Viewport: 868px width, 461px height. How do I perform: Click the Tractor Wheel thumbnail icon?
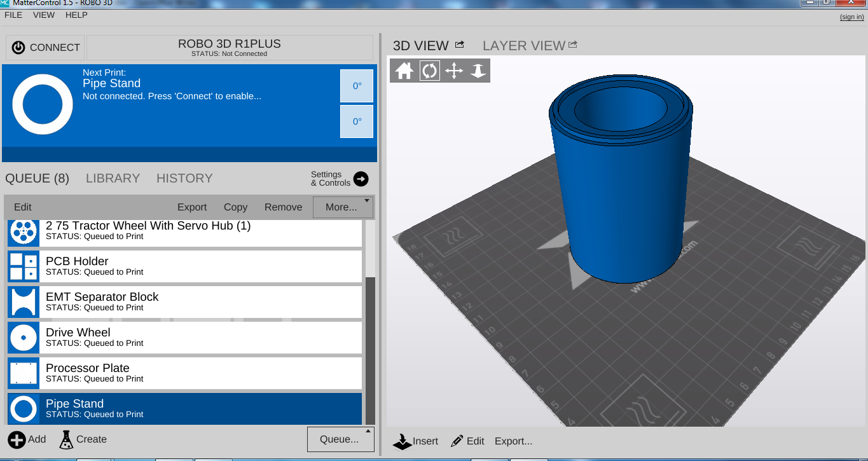click(24, 233)
